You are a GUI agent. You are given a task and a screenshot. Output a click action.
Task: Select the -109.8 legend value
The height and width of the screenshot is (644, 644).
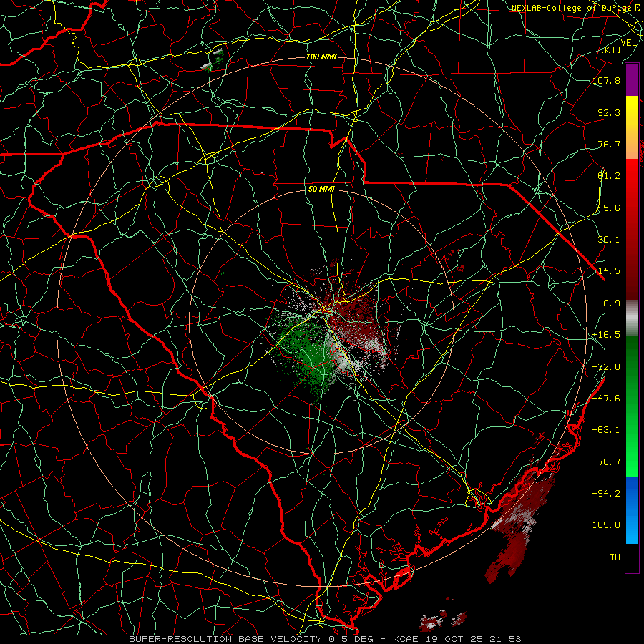pyautogui.click(x=603, y=525)
